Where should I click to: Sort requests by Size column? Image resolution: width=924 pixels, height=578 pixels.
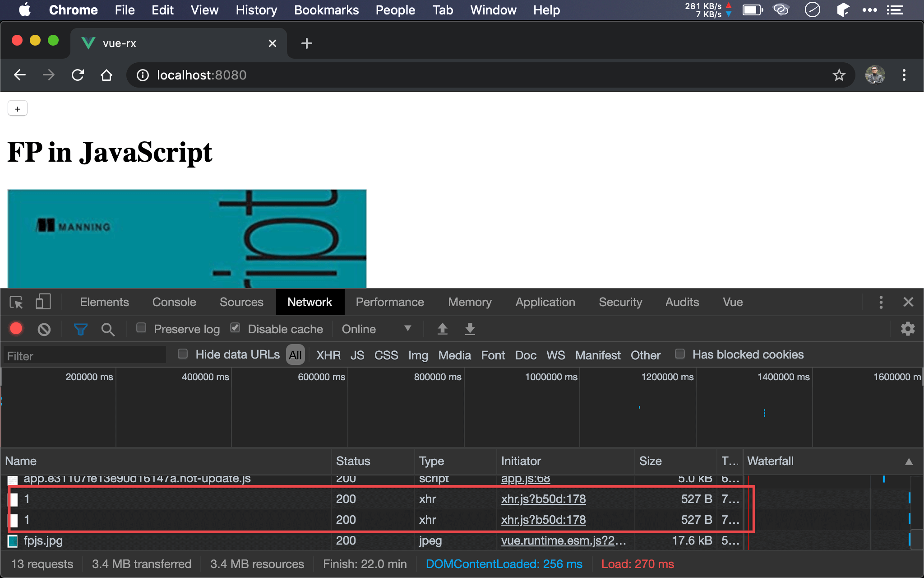click(x=675, y=461)
